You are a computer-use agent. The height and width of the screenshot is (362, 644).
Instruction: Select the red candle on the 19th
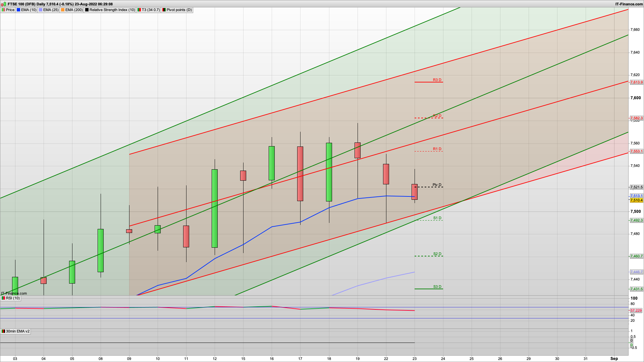[358, 150]
